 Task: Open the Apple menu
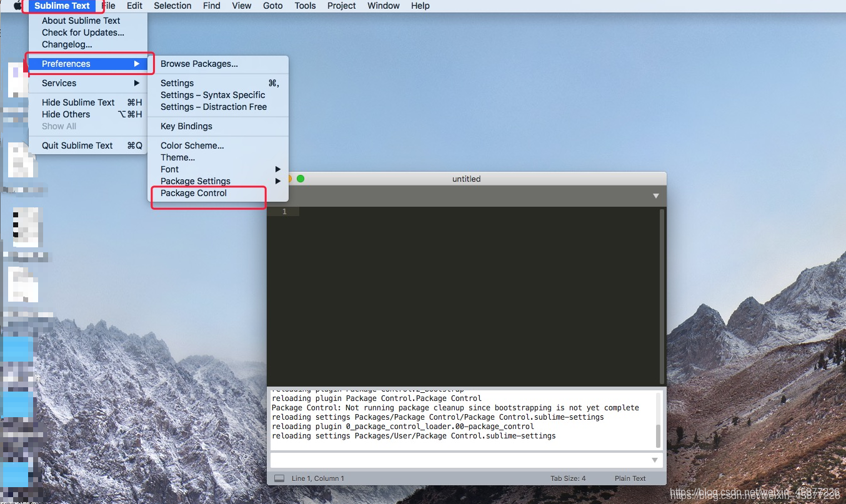[17, 6]
